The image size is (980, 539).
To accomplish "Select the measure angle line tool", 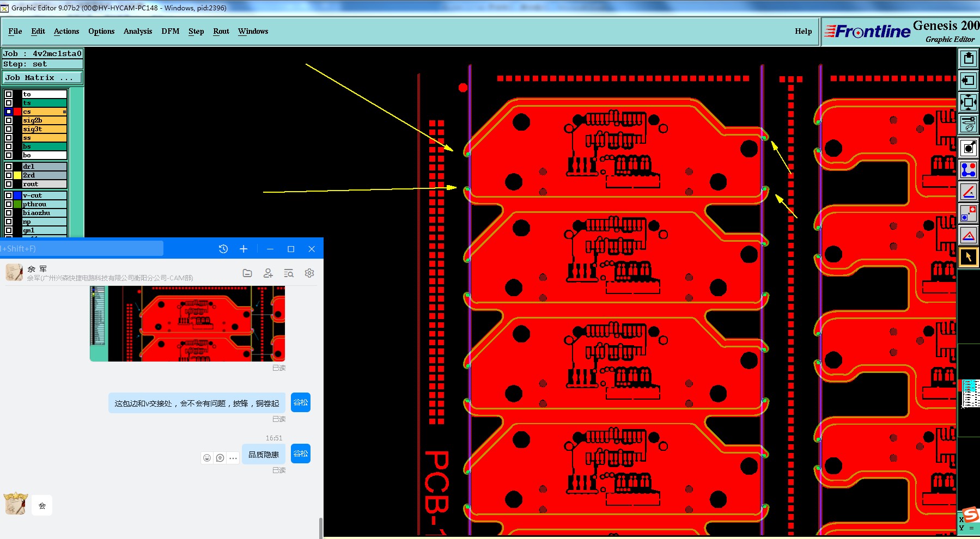I will (968, 192).
